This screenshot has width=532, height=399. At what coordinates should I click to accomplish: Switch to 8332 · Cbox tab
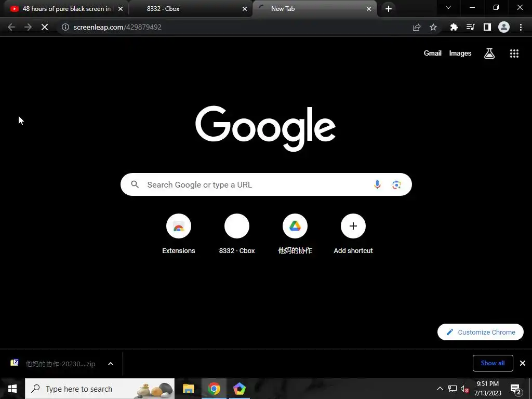tap(191, 9)
